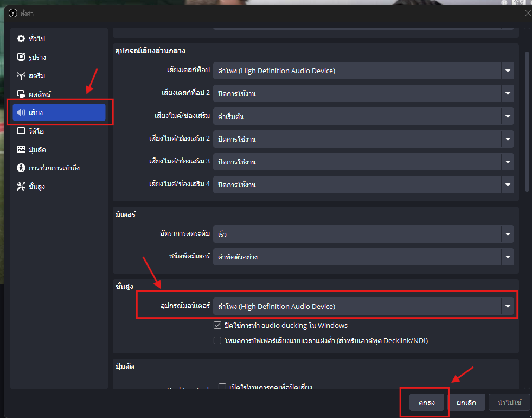Click the อุปกรณ์มอนิเตอร์ label
Viewport: 532px width, 418px height.
tap(185, 306)
